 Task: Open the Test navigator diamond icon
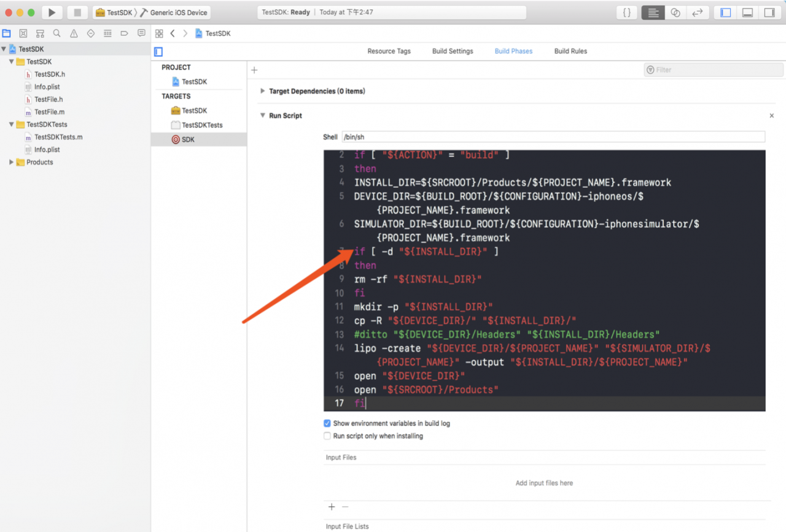91,33
